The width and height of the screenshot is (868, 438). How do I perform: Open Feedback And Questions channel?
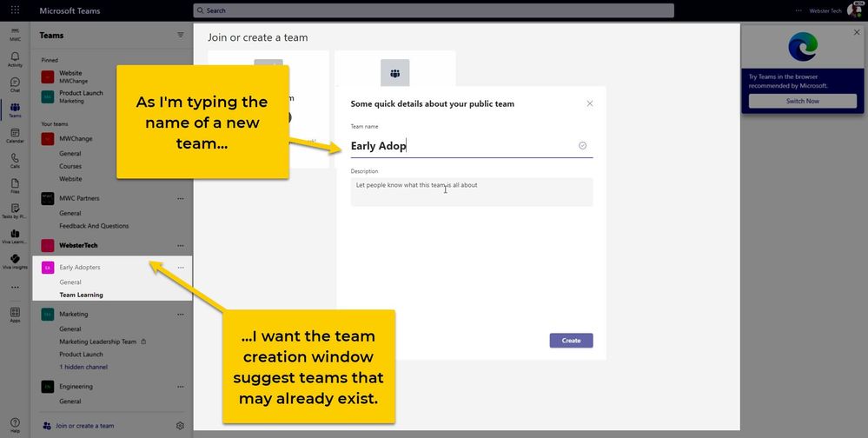point(94,226)
